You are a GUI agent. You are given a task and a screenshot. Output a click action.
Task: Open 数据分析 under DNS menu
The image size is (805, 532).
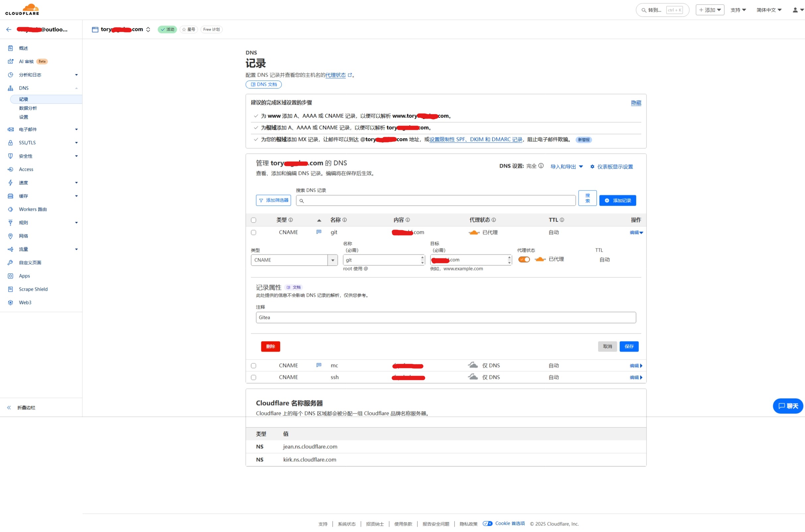28,108
